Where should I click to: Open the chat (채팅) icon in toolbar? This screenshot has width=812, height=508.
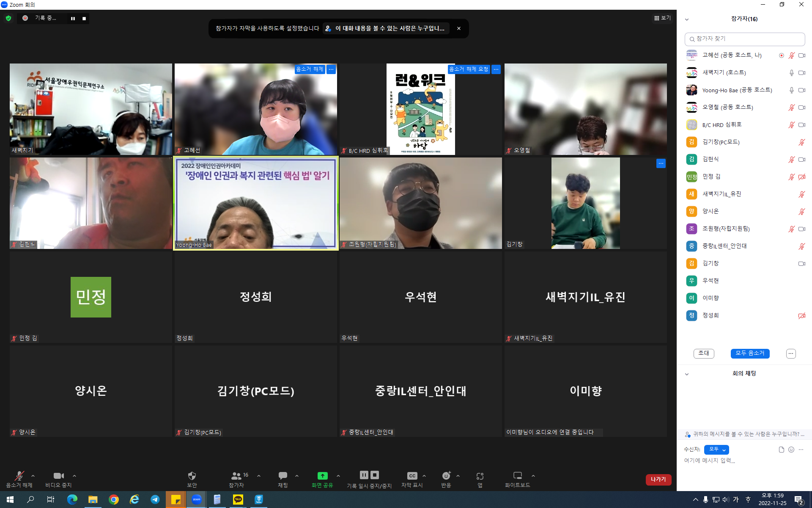283,476
